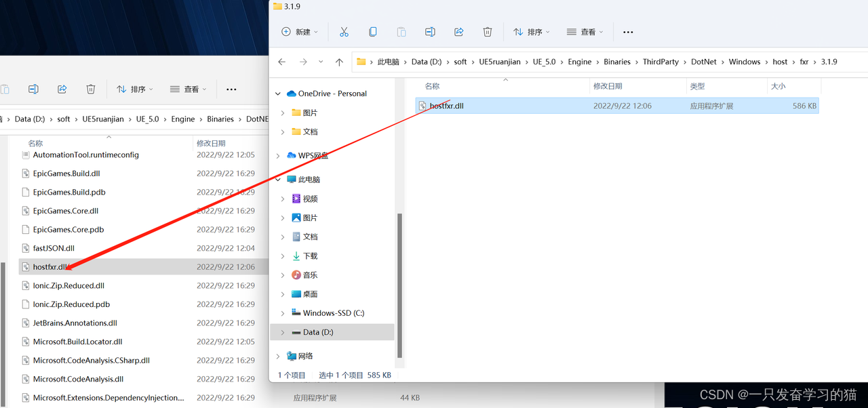This screenshot has width=868, height=408.
Task: Select EpicGames.Core.dll in back window
Action: 66,211
